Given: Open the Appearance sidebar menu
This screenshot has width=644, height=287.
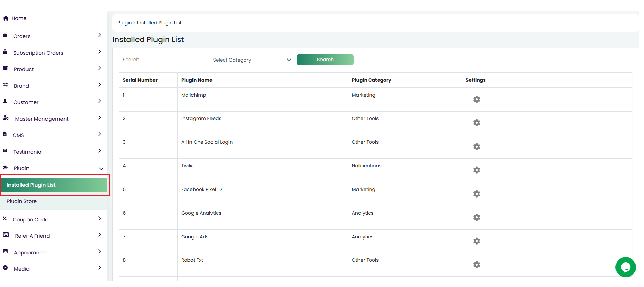Looking at the screenshot, I should tap(30, 253).
